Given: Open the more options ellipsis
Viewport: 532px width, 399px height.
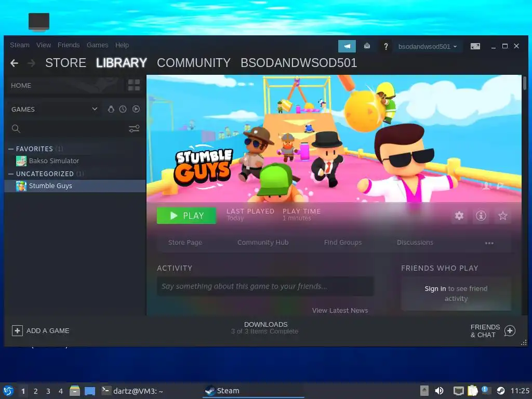Looking at the screenshot, I should coord(489,243).
